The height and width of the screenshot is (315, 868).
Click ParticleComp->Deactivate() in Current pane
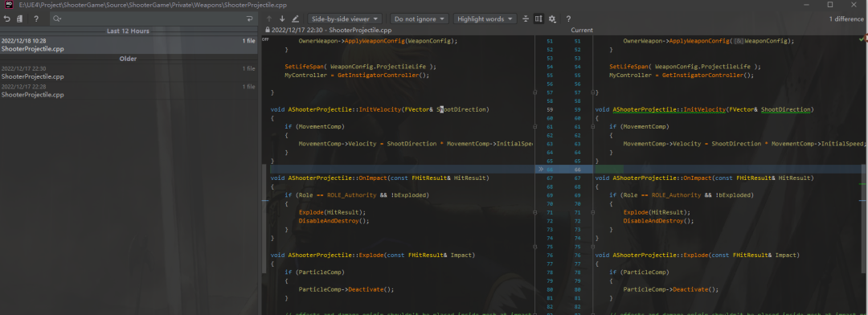[x=670, y=289]
